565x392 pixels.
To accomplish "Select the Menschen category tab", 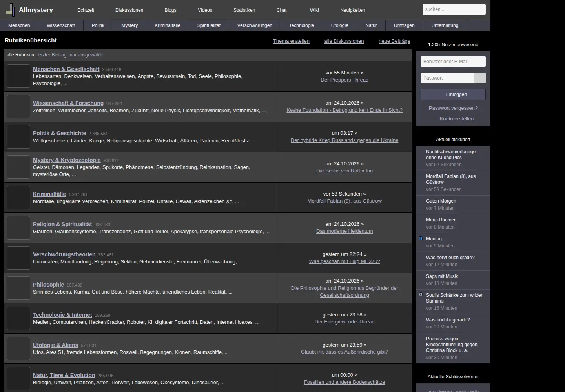I will pos(19,25).
